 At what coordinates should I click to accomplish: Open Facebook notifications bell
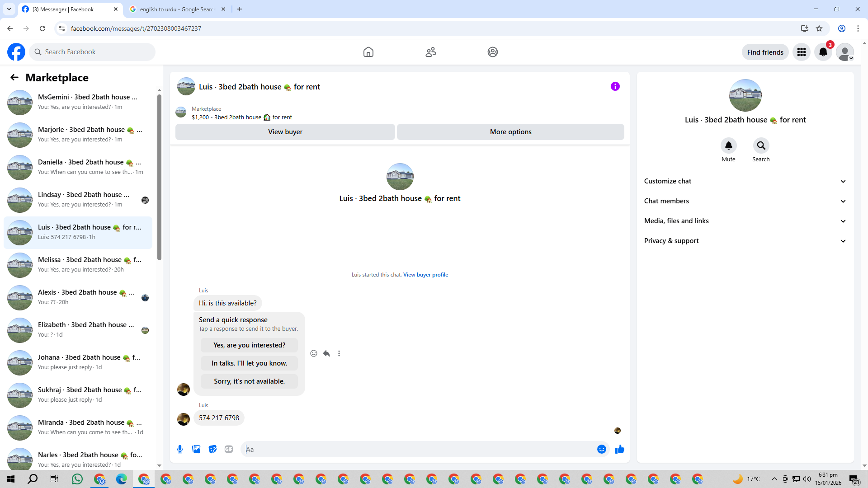823,52
